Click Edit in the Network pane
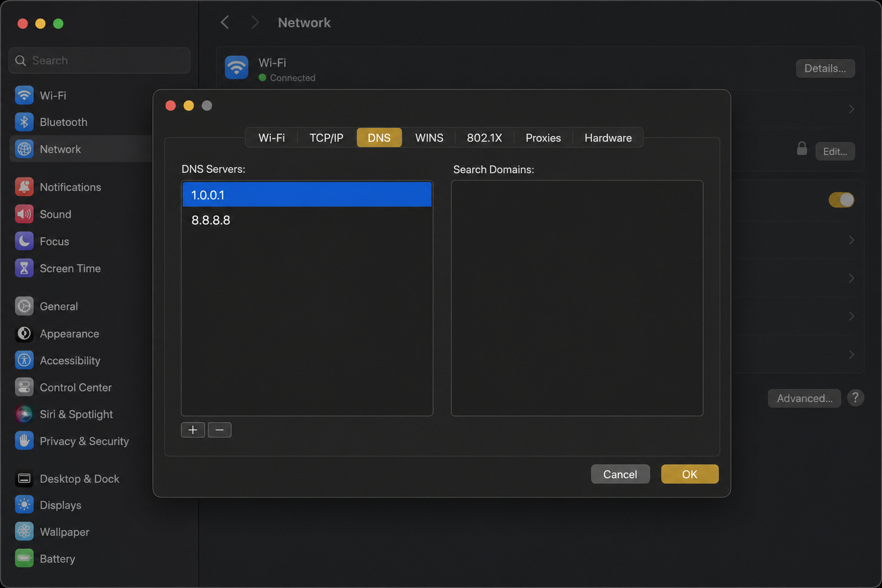The image size is (882, 588). 835,152
